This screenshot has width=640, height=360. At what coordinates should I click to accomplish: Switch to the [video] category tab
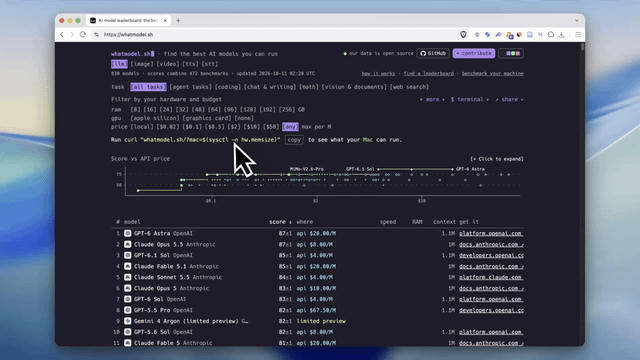(x=167, y=64)
